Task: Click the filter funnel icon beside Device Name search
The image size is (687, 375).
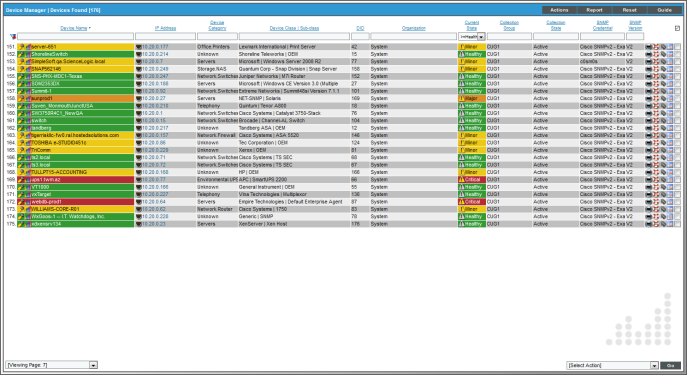Action: click(13, 37)
